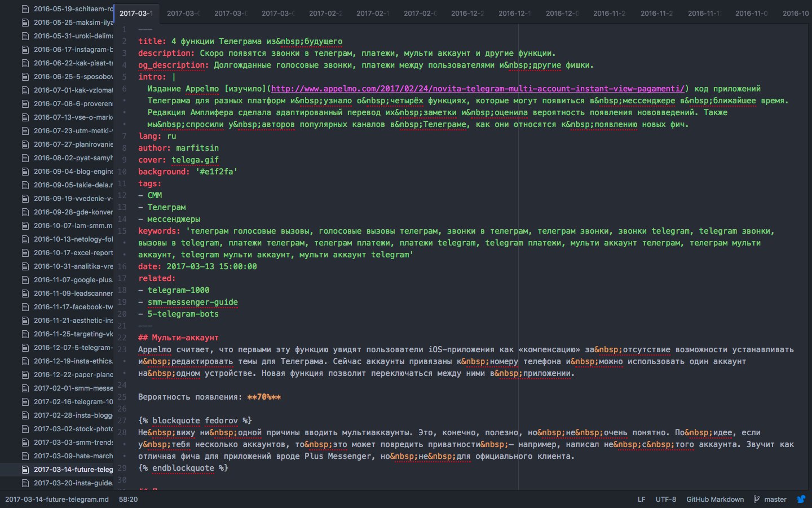Open the 2016-12-1 editor tab
Image resolution: width=812 pixels, height=508 pixels.
[515, 13]
